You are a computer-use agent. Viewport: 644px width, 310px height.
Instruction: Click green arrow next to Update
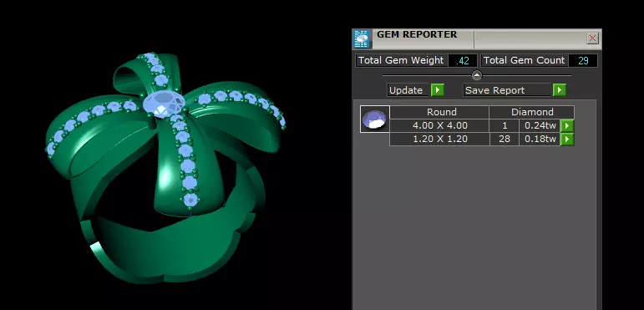(437, 90)
